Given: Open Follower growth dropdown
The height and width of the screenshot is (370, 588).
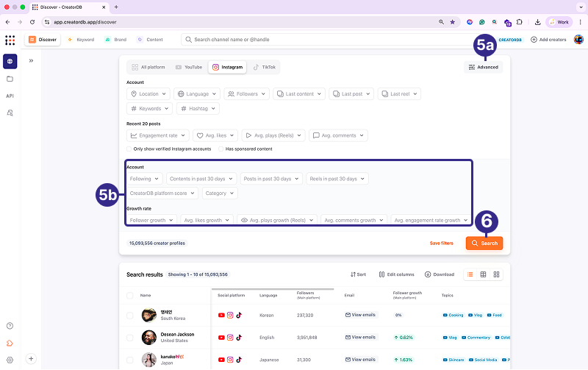Looking at the screenshot, I should point(151,220).
